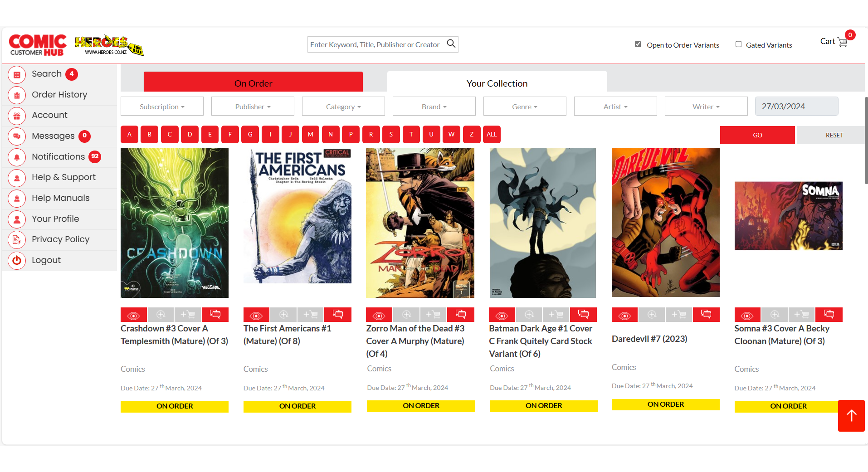Open comments for The First Americans #1

(338, 315)
